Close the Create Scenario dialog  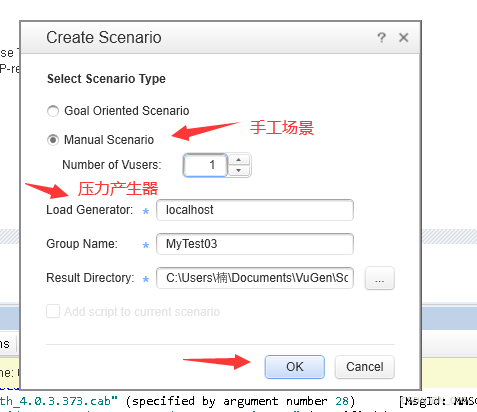click(404, 37)
